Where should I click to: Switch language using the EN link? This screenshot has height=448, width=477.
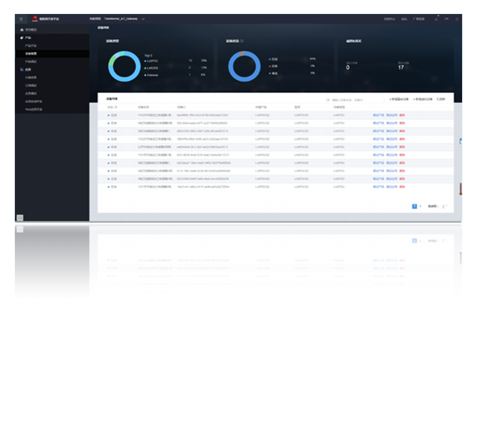point(447,19)
